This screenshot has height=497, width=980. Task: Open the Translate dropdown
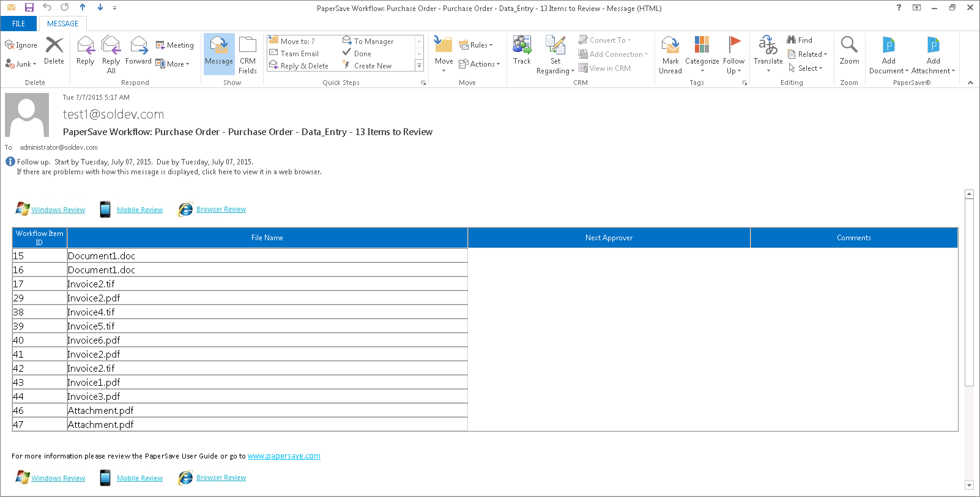(768, 66)
